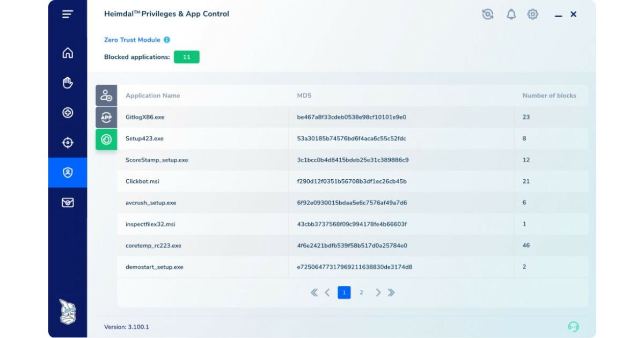Select the GitlogX86.exe row
This screenshot has height=338, width=644.
click(x=145, y=117)
